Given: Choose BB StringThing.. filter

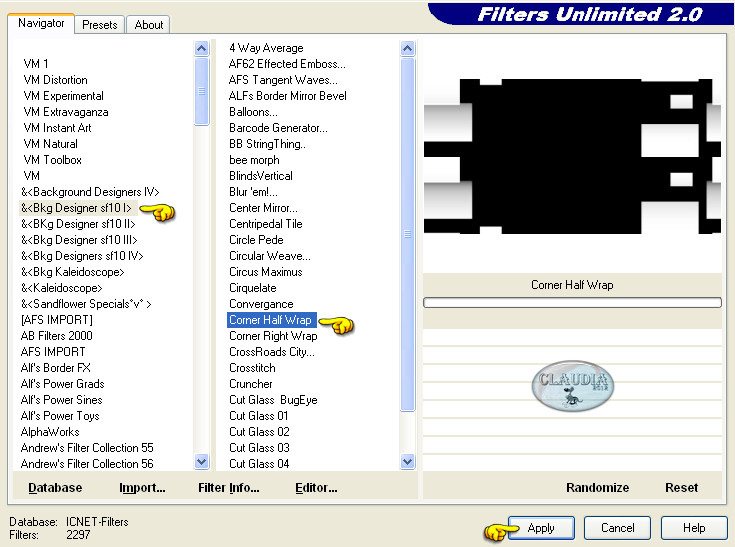Looking at the screenshot, I should pyautogui.click(x=267, y=143).
